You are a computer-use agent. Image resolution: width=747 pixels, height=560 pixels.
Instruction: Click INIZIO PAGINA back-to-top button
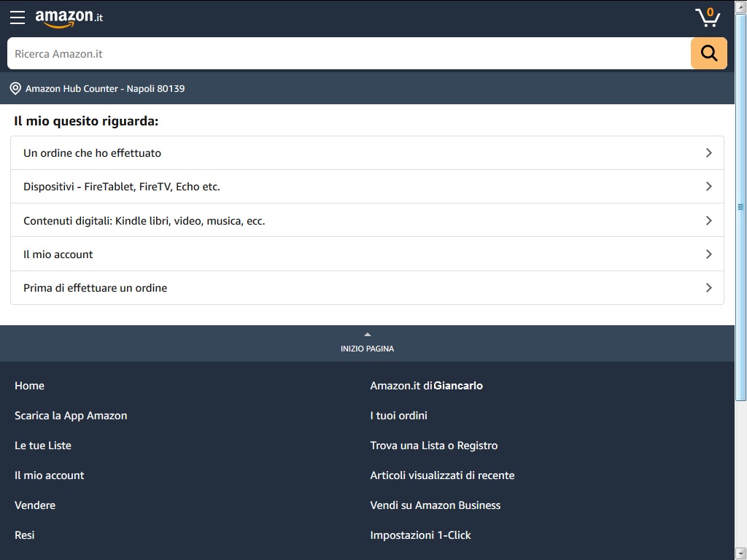tap(368, 343)
